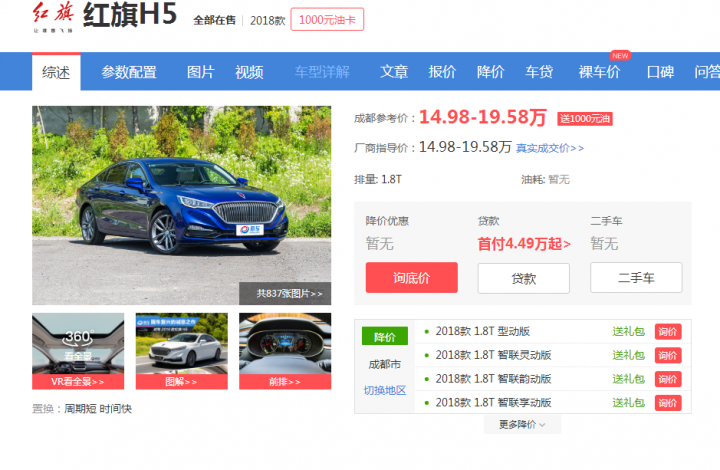Open the 2018款 1.8T 智联韵动版 listing

(493, 379)
